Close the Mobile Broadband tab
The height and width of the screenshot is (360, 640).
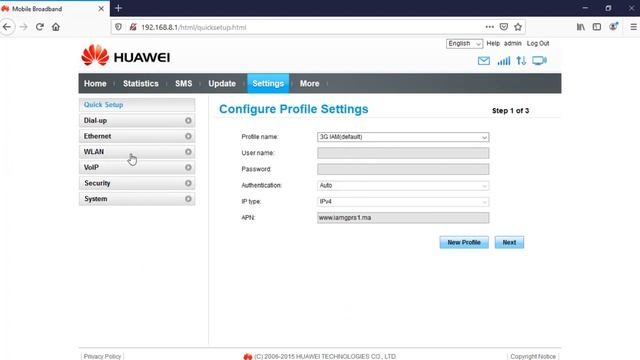(101, 9)
